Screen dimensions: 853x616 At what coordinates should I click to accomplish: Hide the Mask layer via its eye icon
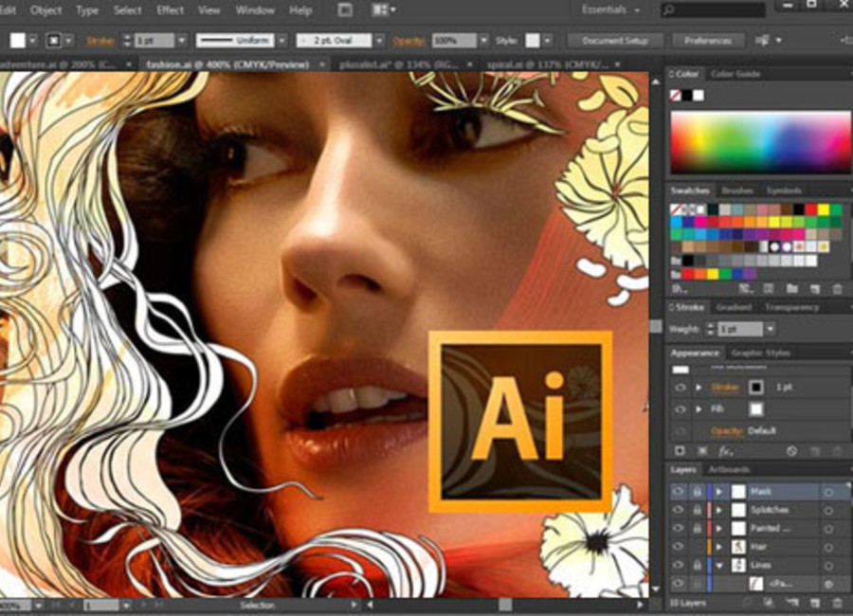coord(678,492)
